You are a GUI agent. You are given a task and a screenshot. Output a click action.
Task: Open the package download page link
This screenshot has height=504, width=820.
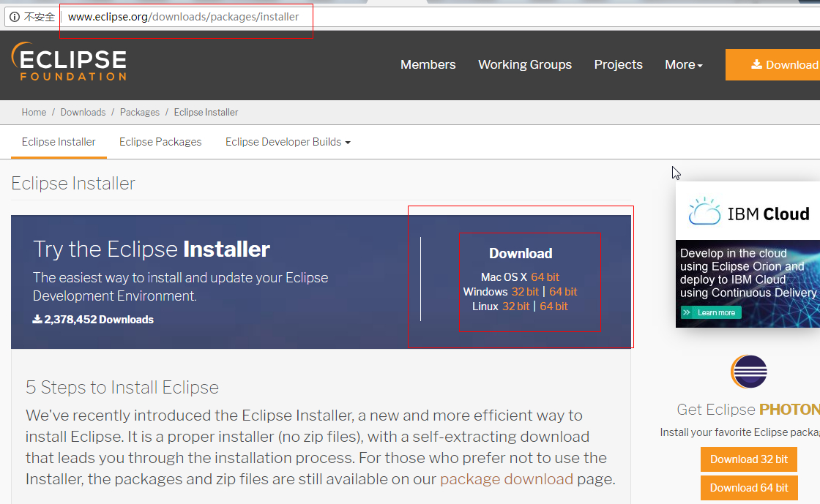[506, 479]
